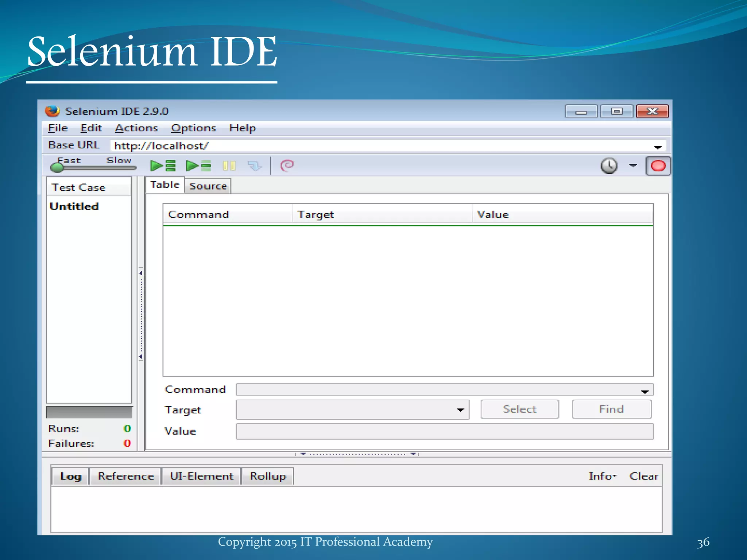Collapse test case pane via upper splitter arrow
Viewport: 747px width, 560px height.
140,273
